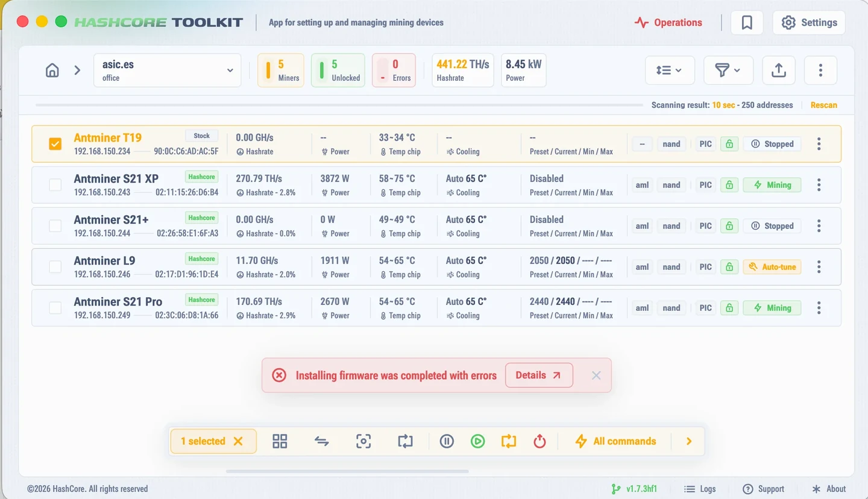Click the nand tag on the Antminer L9 row
The width and height of the screenshot is (868, 499).
coord(671,267)
